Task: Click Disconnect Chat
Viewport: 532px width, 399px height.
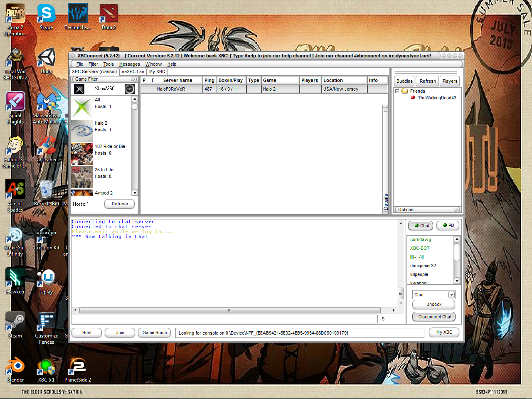Action: [x=434, y=317]
